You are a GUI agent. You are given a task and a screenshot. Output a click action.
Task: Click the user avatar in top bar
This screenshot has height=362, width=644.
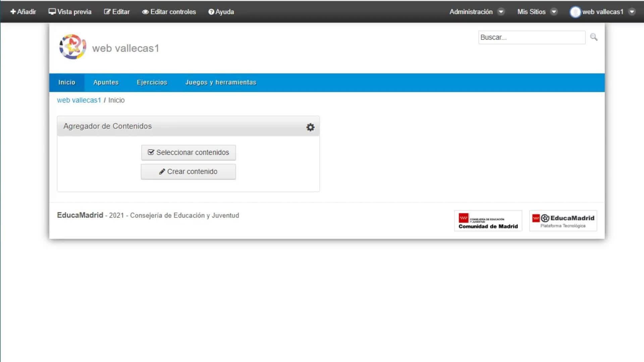(x=575, y=12)
